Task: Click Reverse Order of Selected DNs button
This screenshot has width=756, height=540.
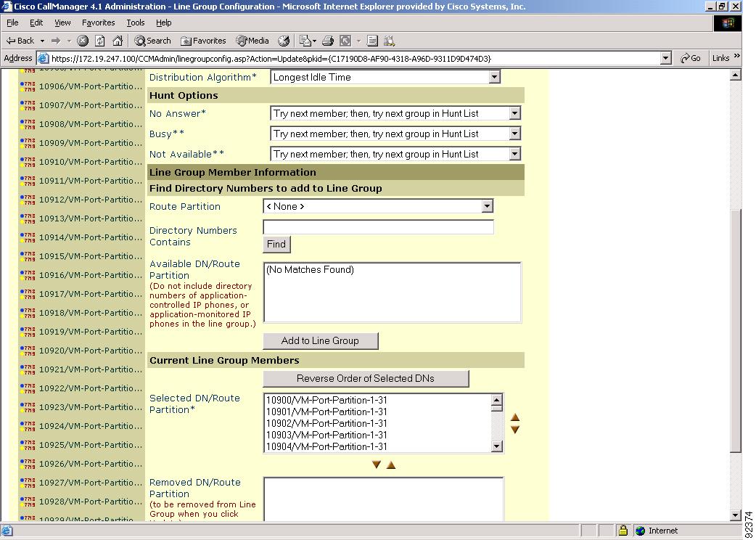Action: click(366, 378)
